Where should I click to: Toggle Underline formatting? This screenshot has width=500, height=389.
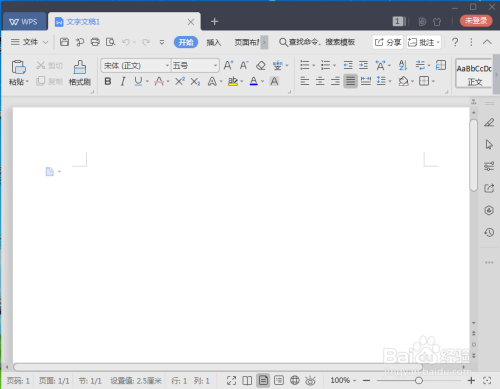pos(138,81)
